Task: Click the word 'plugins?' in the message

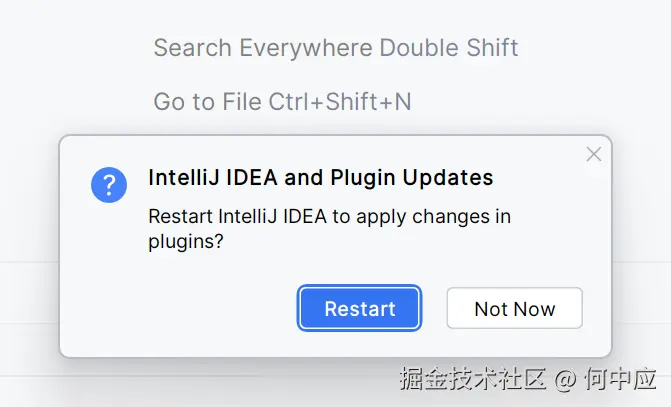Action: pyautogui.click(x=186, y=241)
